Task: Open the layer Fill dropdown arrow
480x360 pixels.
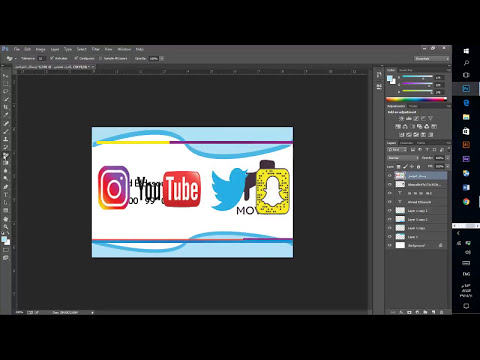Action: (448, 166)
